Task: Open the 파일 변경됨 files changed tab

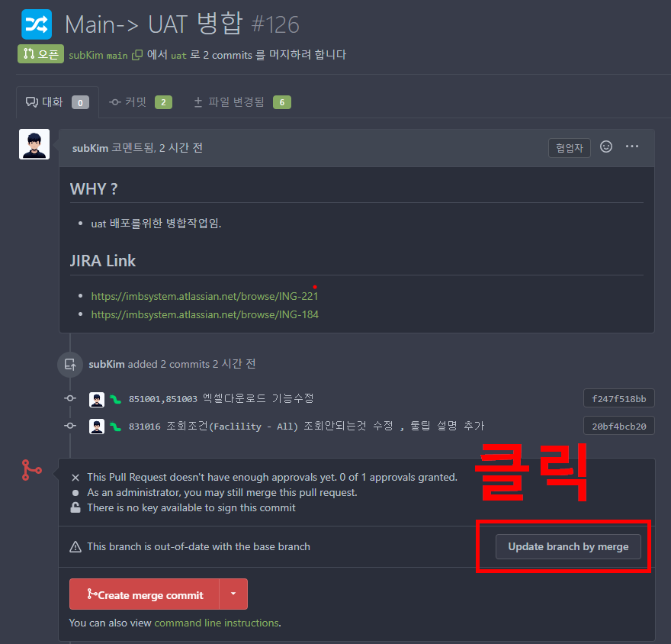Action: point(242,102)
